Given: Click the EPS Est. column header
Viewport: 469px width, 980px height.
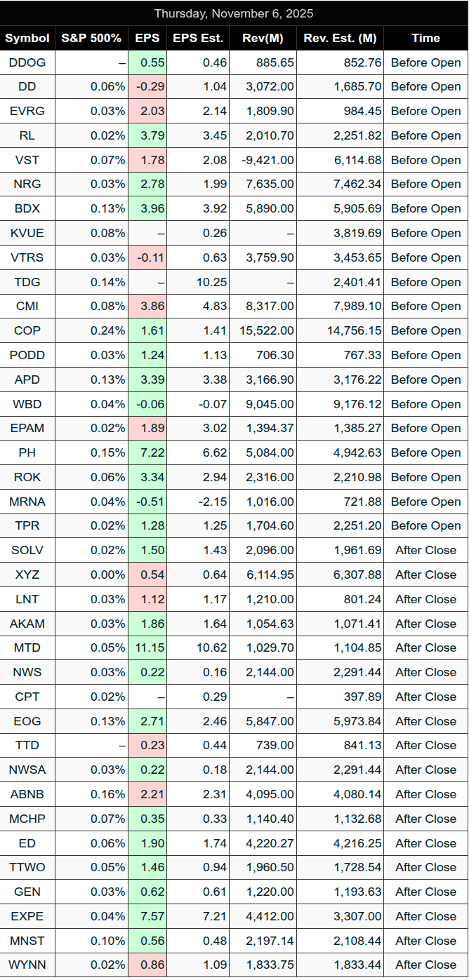Looking at the screenshot, I should [197, 38].
